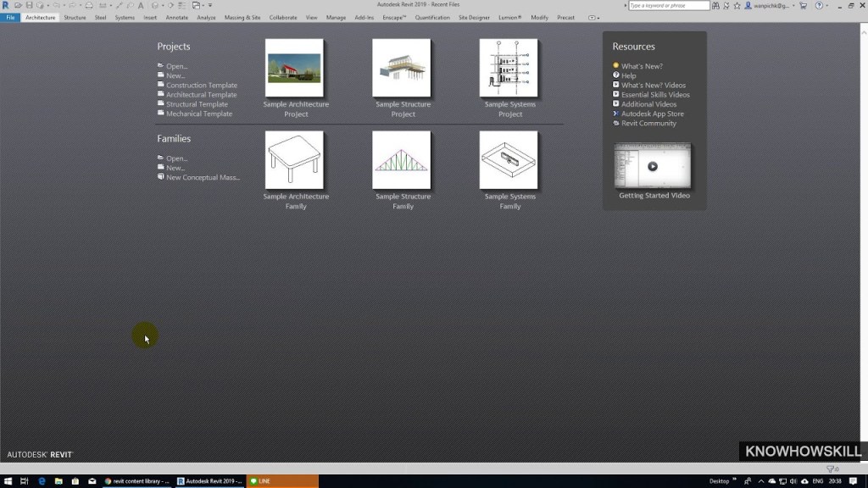The image size is (868, 488).
Task: Click the Print icon in Quick Access toolbar
Action: point(89,5)
